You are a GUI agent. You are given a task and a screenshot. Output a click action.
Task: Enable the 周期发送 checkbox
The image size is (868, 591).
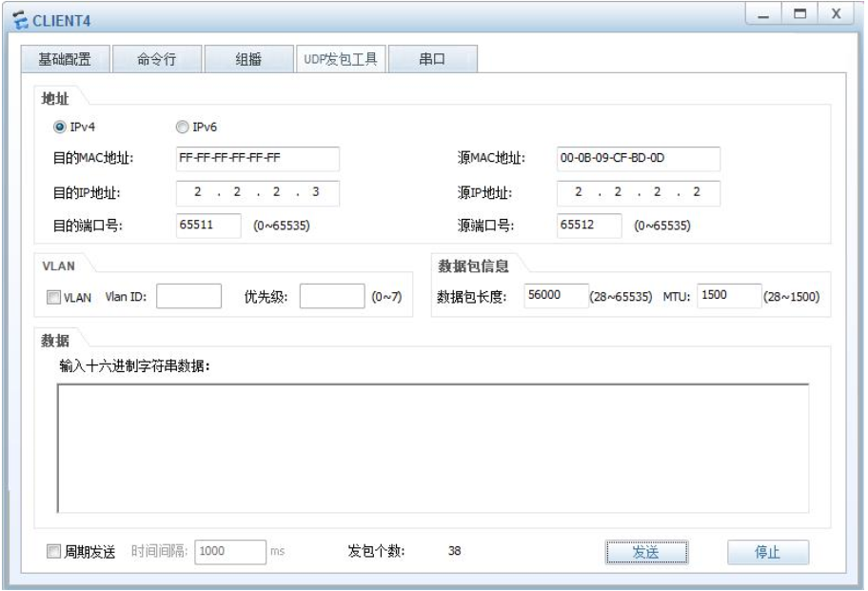click(53, 551)
